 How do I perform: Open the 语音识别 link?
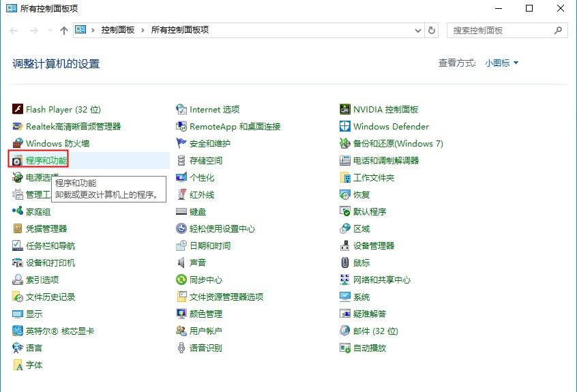pyautogui.click(x=206, y=348)
